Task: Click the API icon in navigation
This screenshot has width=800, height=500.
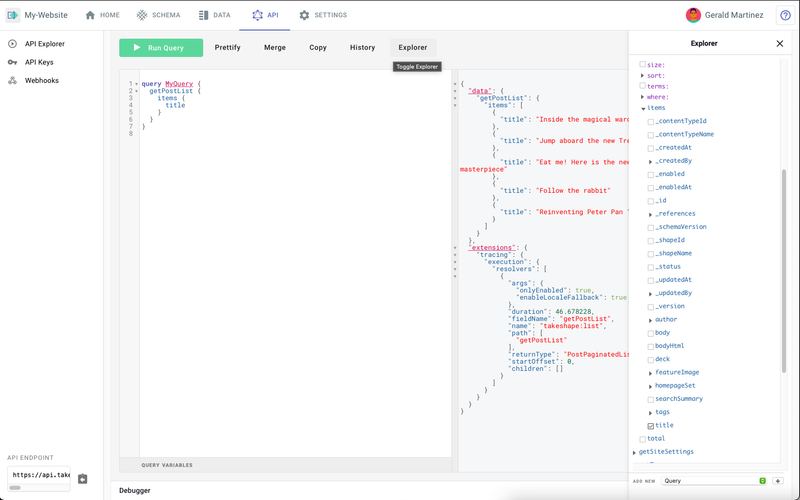Action: 258,15
